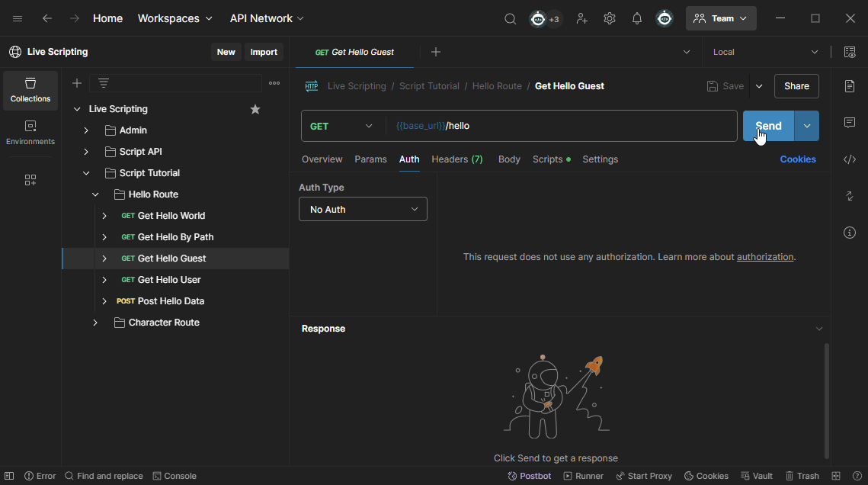Collapse the Script Tutorial folder
The width and height of the screenshot is (868, 485).
(86, 173)
